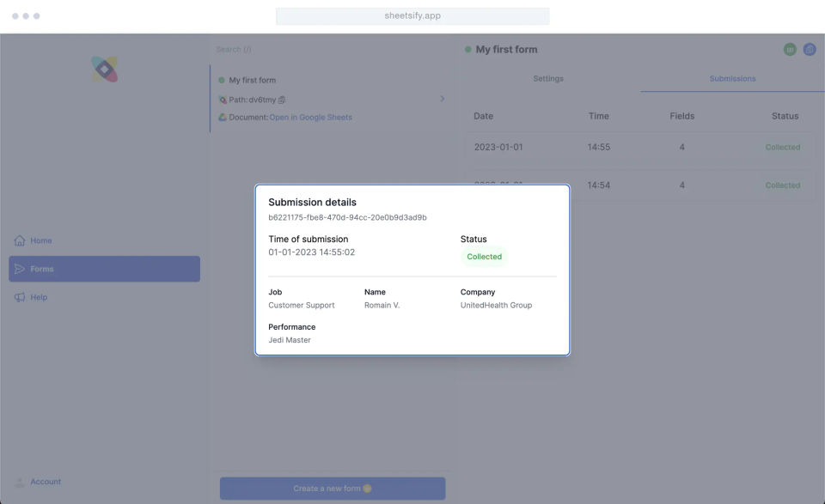This screenshot has height=504, width=825.
Task: Click Create a new form button
Action: (333, 489)
